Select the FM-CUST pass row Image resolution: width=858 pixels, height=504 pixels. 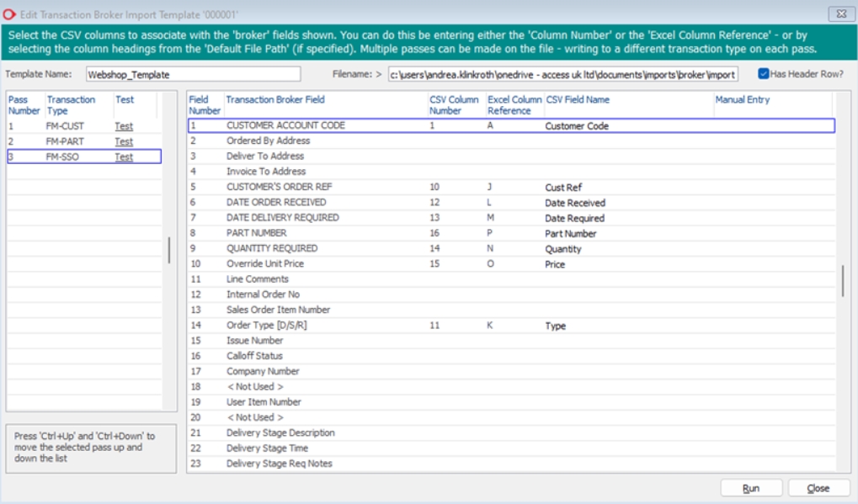pyautogui.click(x=84, y=126)
